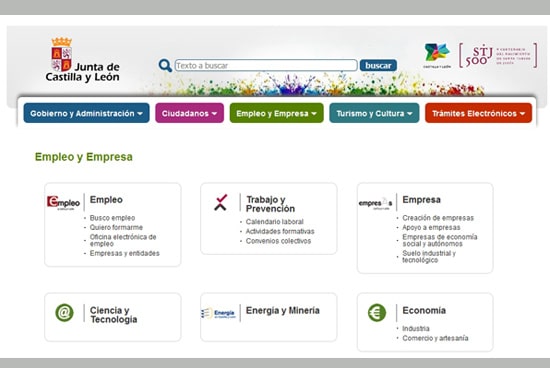Open 'Empresas de economía social y autónomos'
Image resolution: width=550 pixels, height=368 pixels.
coord(440,240)
